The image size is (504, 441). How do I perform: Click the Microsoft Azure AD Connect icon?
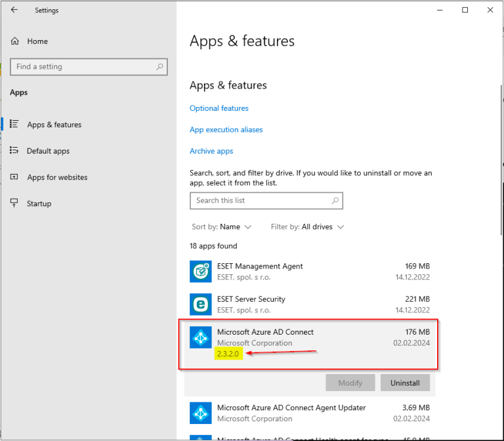click(x=201, y=337)
